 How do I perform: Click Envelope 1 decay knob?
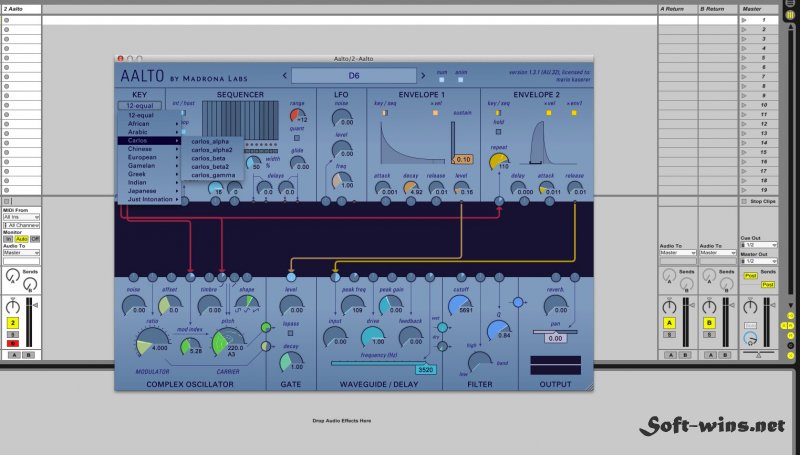click(x=411, y=188)
